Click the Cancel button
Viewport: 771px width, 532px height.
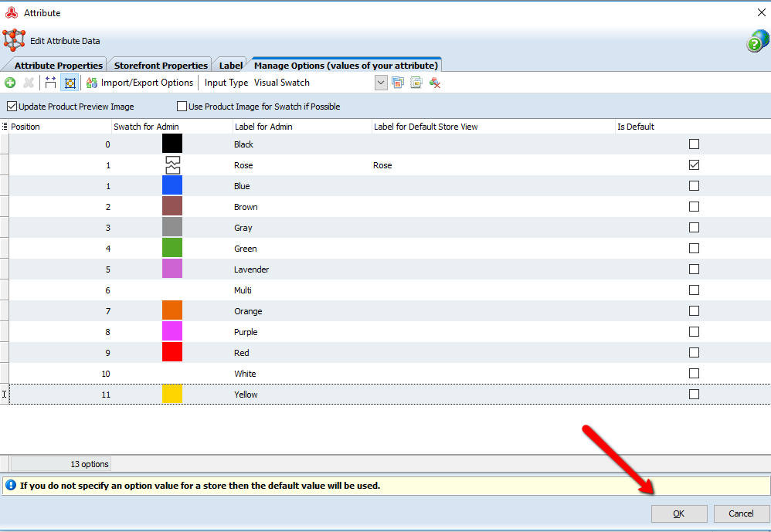tap(740, 513)
